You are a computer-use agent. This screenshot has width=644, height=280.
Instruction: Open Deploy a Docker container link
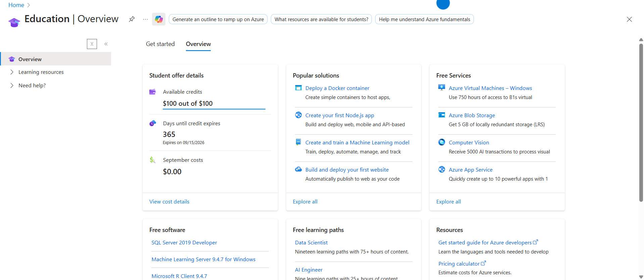click(x=337, y=88)
